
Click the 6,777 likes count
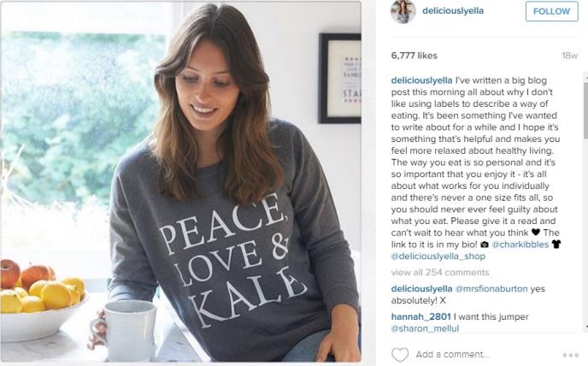[414, 56]
